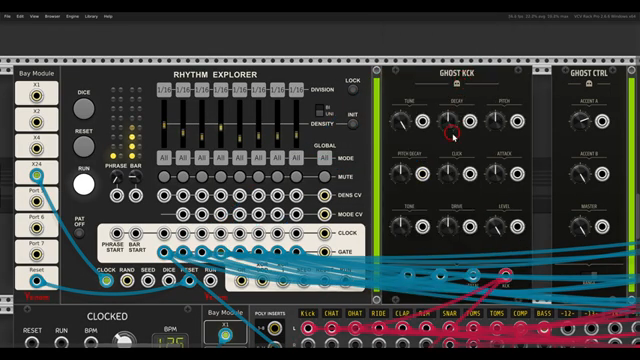Screen dimensions: 640x360
Task: Click the PITCH knob on Ghost KCK
Action: [x=495, y=121]
